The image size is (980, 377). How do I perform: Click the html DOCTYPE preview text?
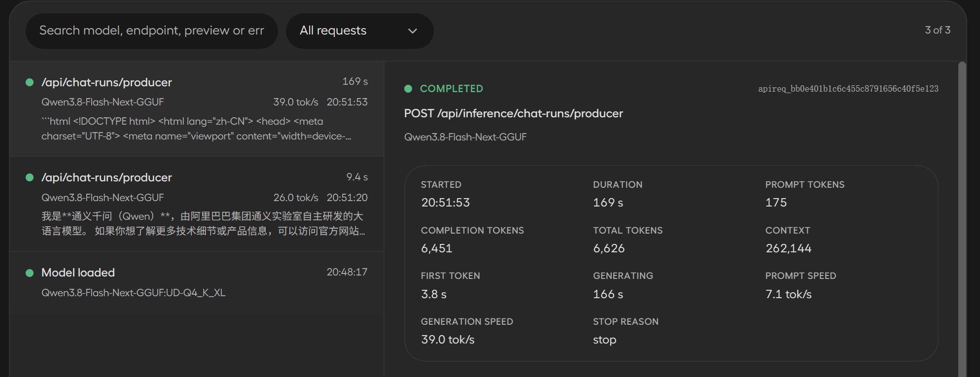(196, 129)
